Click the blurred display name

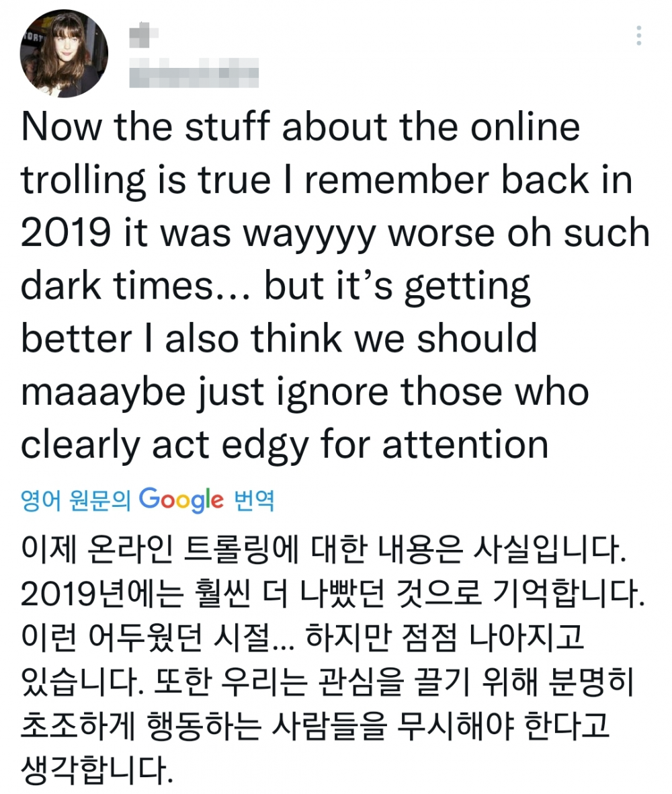144,34
